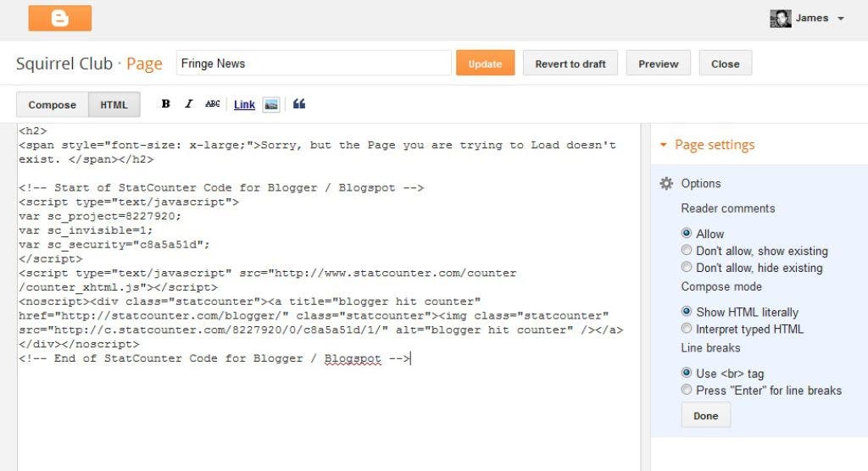Click James profile avatar picture
This screenshot has width=868, height=471.
pyautogui.click(x=780, y=19)
